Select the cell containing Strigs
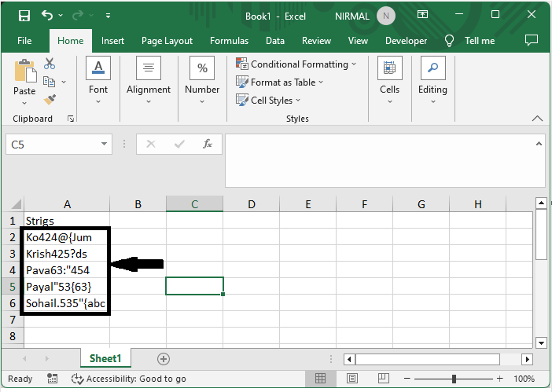The width and height of the screenshot is (552, 392). 67,221
